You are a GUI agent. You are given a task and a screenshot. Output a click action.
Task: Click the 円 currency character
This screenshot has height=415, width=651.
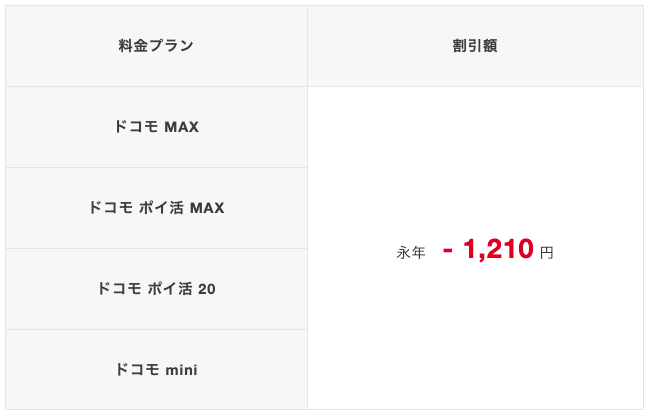pos(547,252)
